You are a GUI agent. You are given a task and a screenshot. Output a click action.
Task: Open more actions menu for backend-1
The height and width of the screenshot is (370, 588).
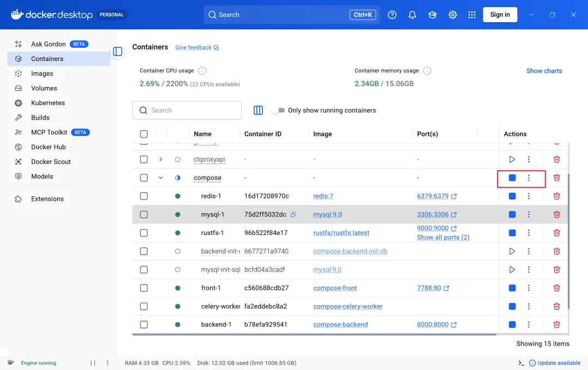tap(529, 325)
